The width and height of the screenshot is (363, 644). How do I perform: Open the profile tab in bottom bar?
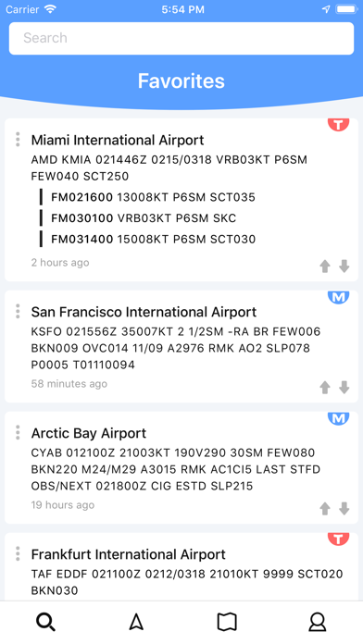pos(318,622)
